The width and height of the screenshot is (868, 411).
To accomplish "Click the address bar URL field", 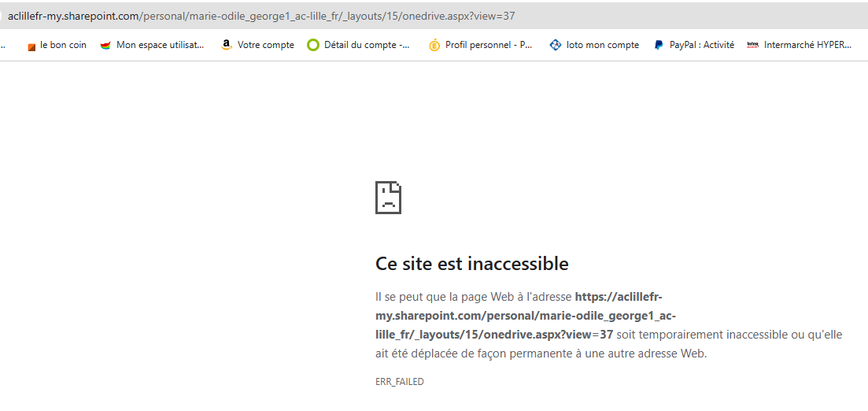I will (434, 16).
